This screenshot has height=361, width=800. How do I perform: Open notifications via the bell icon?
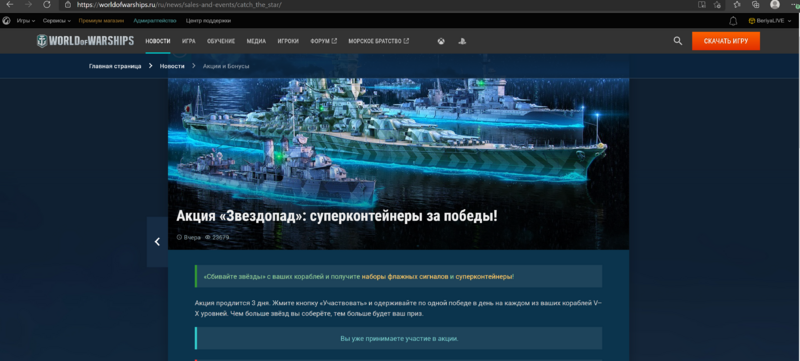click(733, 21)
